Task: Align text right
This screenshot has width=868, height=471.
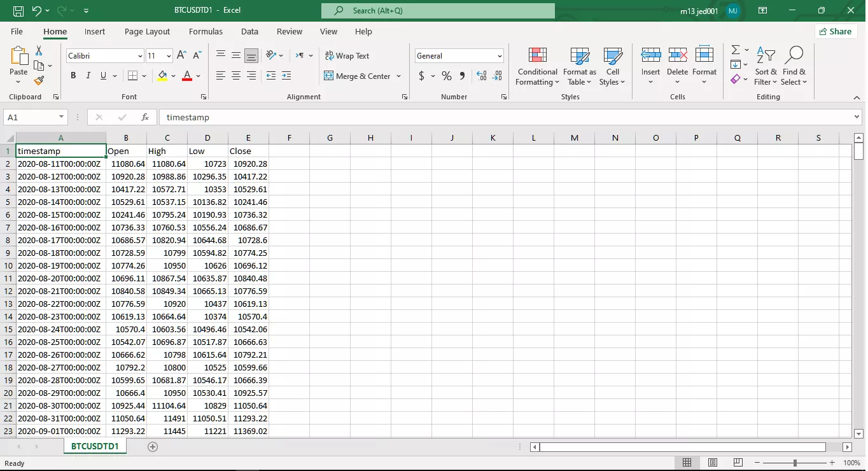Action: (x=251, y=76)
